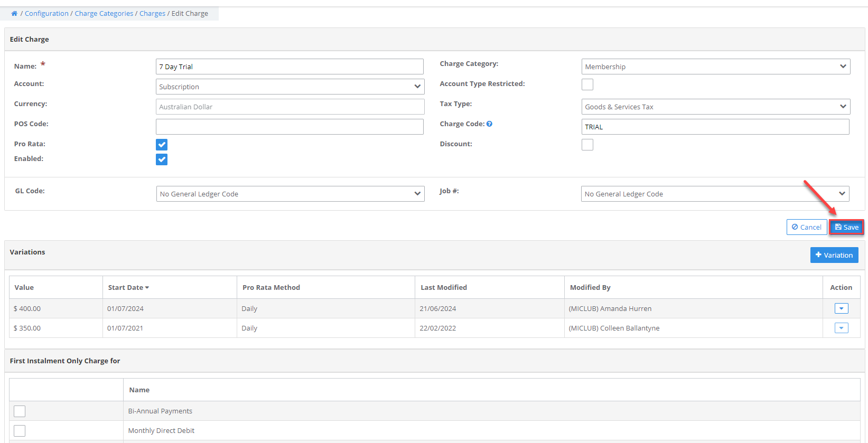The image size is (868, 443).
Task: Click the Name input field
Action: [290, 67]
